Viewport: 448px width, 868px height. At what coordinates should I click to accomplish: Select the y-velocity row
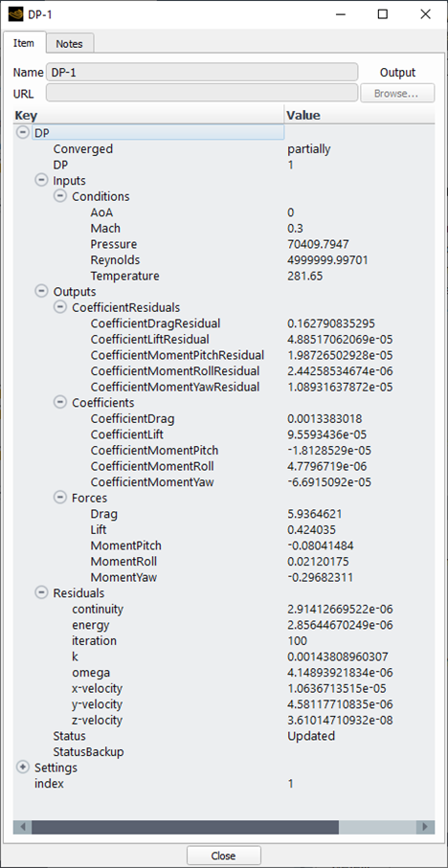(x=224, y=704)
